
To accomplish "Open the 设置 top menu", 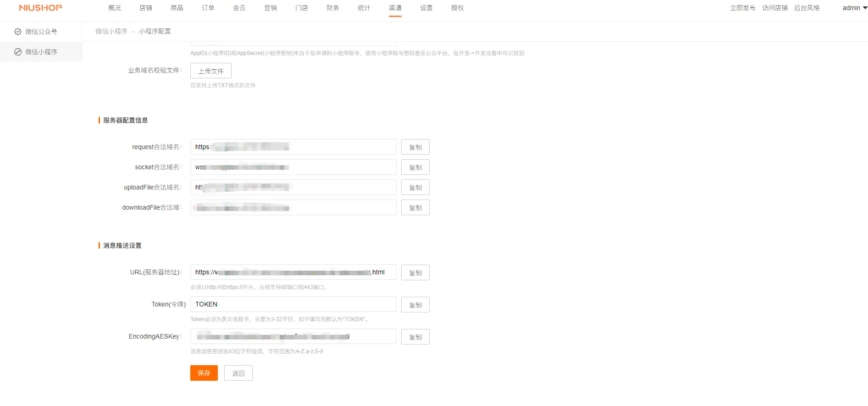I will point(426,8).
